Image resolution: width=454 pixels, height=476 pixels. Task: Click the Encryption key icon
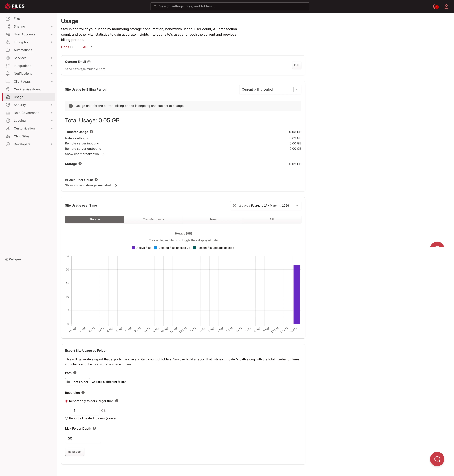(8, 42)
